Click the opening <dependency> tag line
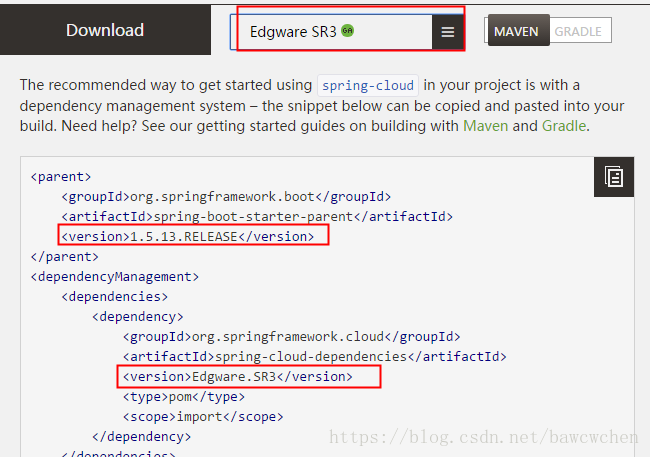This screenshot has height=457, width=650. 138,316
